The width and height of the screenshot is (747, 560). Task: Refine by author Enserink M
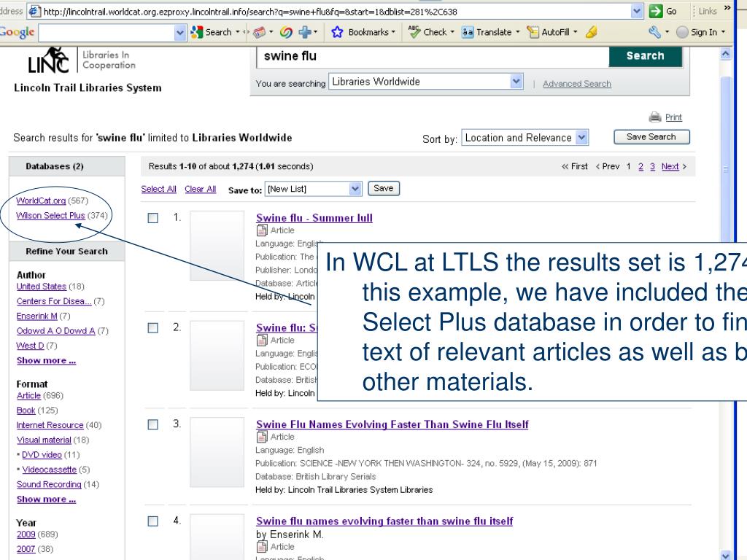[x=36, y=316]
